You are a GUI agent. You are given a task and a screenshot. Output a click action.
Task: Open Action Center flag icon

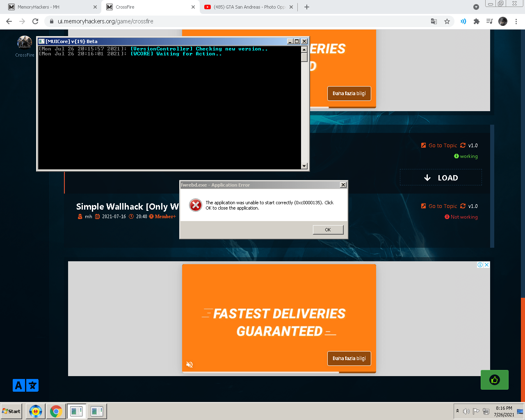[x=476, y=411]
